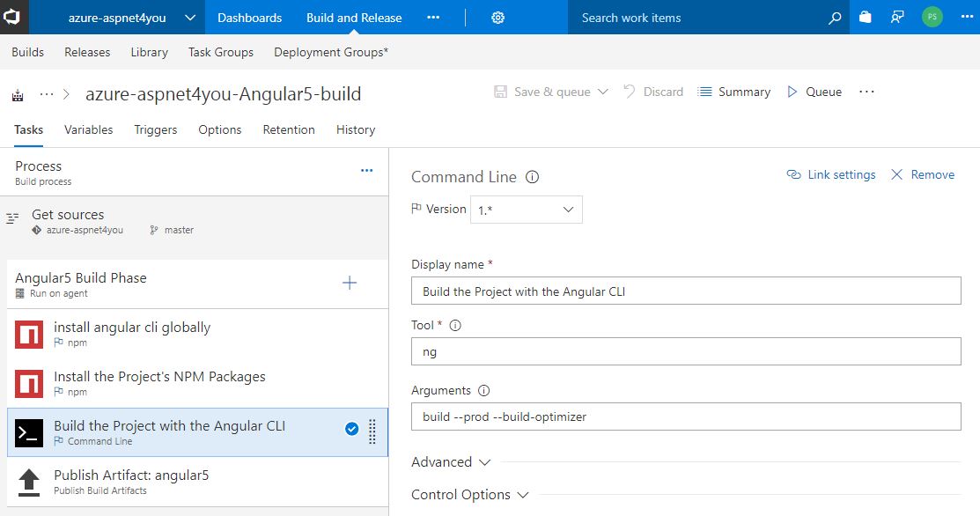Click the npm icon for Install the Project's NPM Packages

(x=29, y=384)
